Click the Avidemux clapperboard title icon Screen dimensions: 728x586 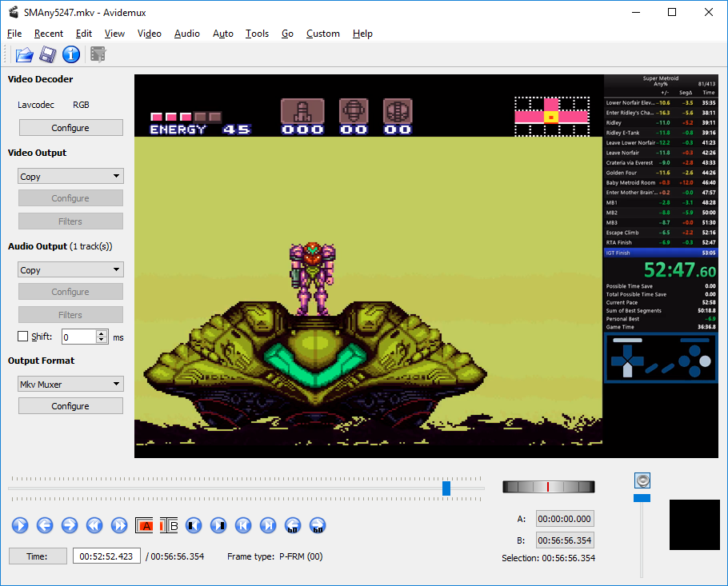click(14, 12)
